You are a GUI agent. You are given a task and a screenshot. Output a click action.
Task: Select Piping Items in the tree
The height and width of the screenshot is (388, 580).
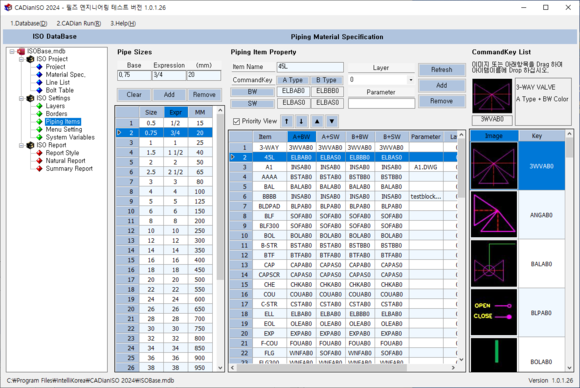[63, 122]
